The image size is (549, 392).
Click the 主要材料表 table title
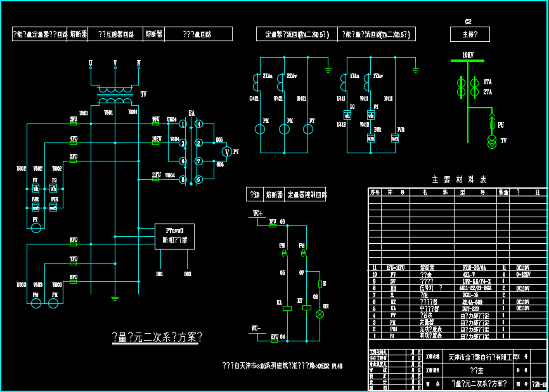[459, 180]
